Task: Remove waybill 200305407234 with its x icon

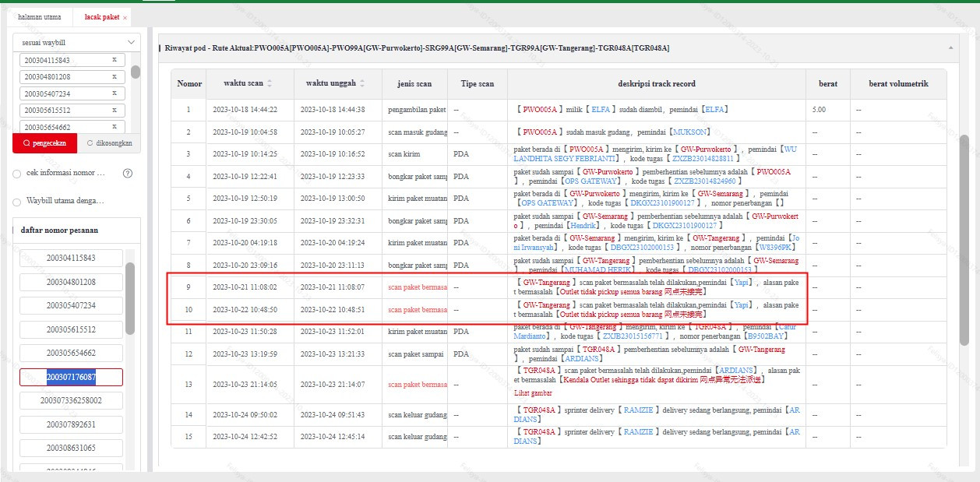Action: point(115,93)
